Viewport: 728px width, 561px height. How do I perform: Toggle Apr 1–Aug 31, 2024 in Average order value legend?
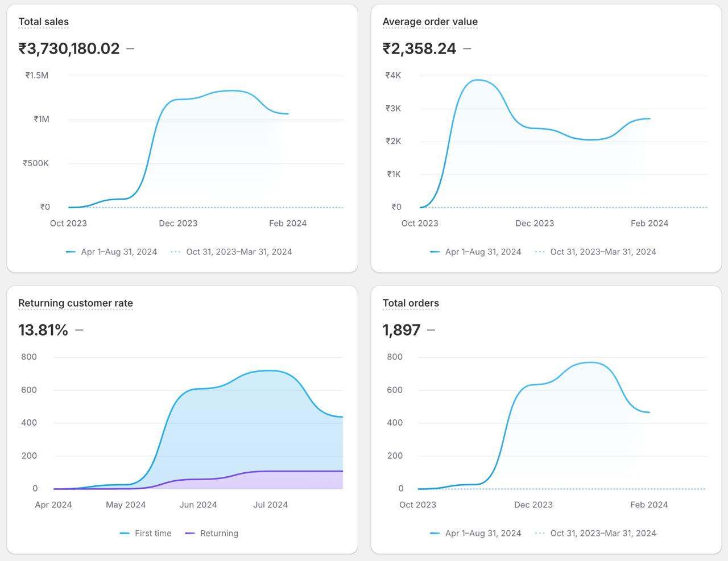coord(483,252)
